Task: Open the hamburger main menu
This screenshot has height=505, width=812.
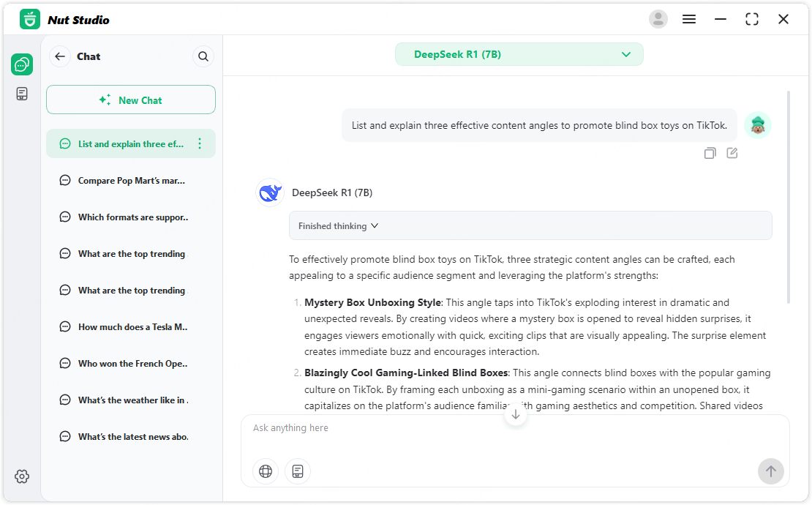Action: coord(689,19)
